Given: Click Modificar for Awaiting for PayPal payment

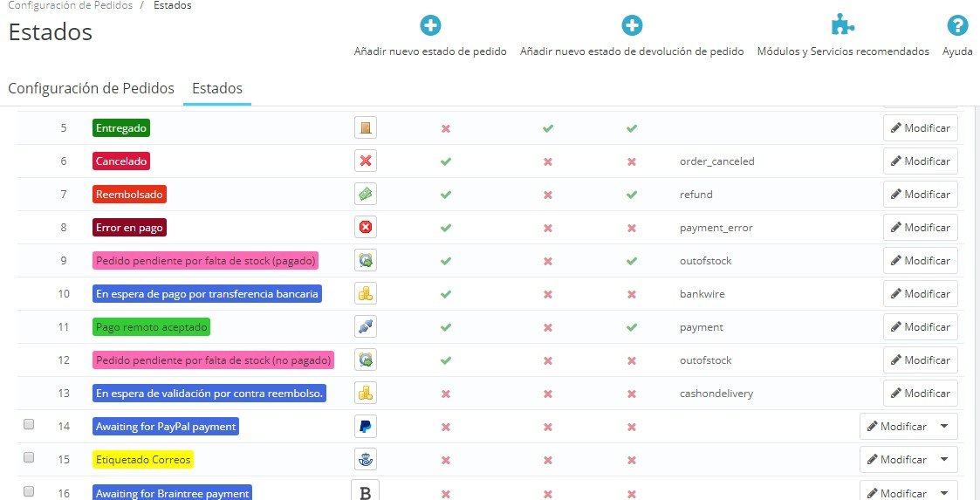Looking at the screenshot, I should 897,426.
